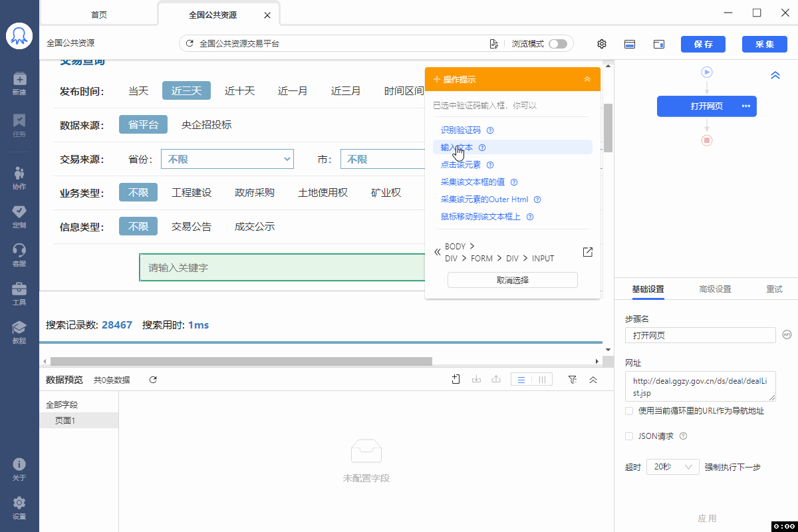Open the 工具 toolbox sidebar item

pyautogui.click(x=19, y=293)
